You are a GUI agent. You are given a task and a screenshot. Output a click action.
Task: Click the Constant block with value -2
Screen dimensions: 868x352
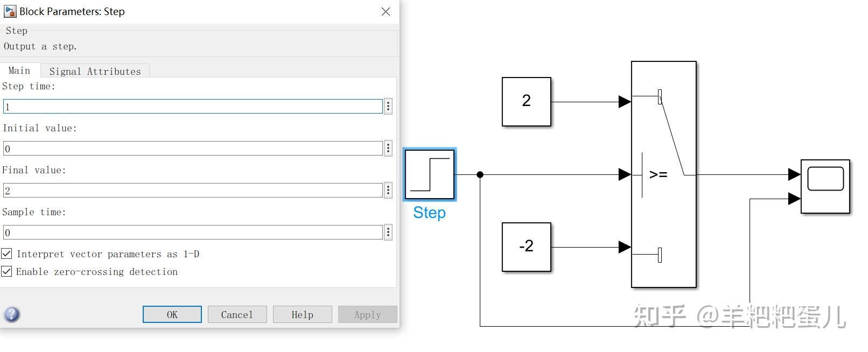(526, 247)
